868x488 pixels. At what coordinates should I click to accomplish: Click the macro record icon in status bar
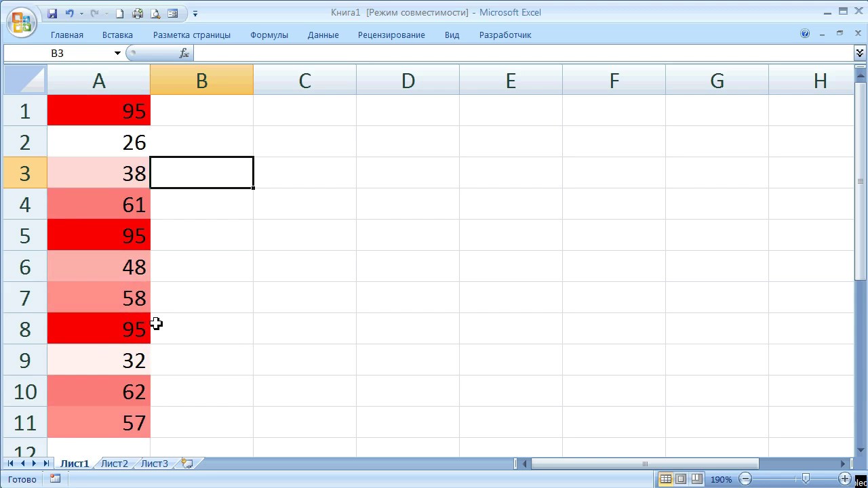(x=55, y=479)
